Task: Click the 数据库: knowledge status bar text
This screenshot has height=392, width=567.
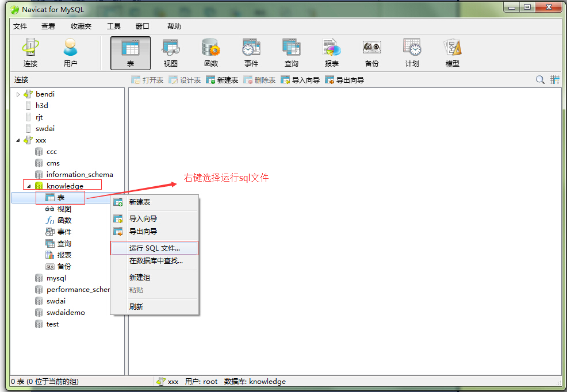Action: click(x=255, y=382)
